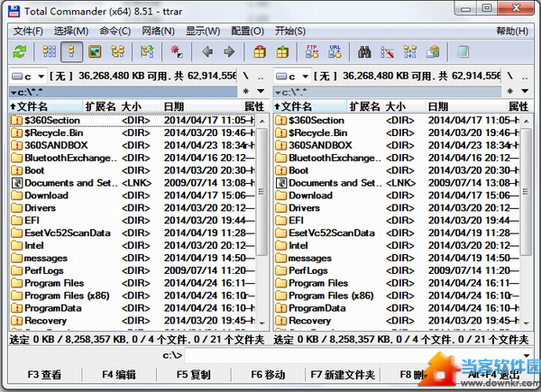541x392 pixels.
Task: Click F7 新建文件夹 button
Action: [x=343, y=374]
